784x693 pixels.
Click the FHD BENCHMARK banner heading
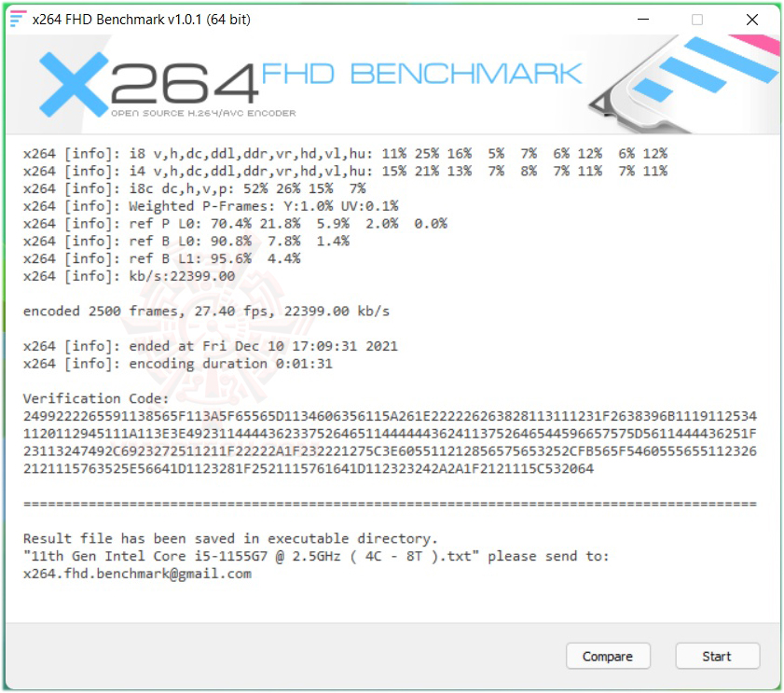tap(421, 74)
